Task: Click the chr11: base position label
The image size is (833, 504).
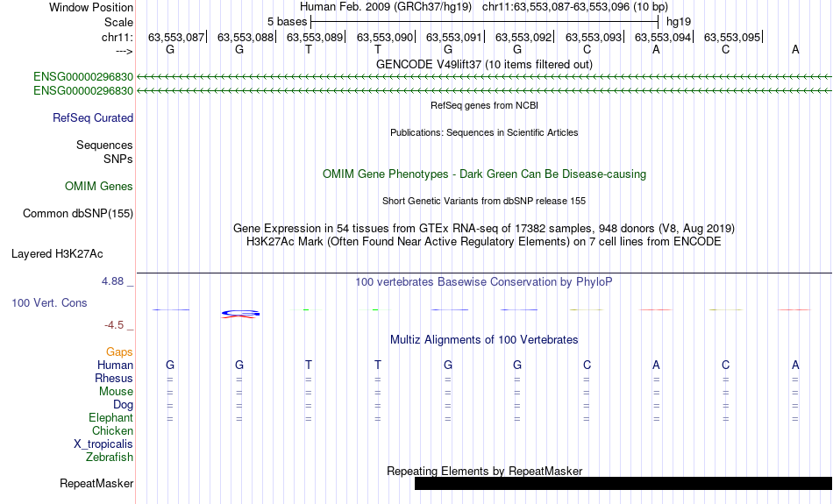Action: click(117, 37)
